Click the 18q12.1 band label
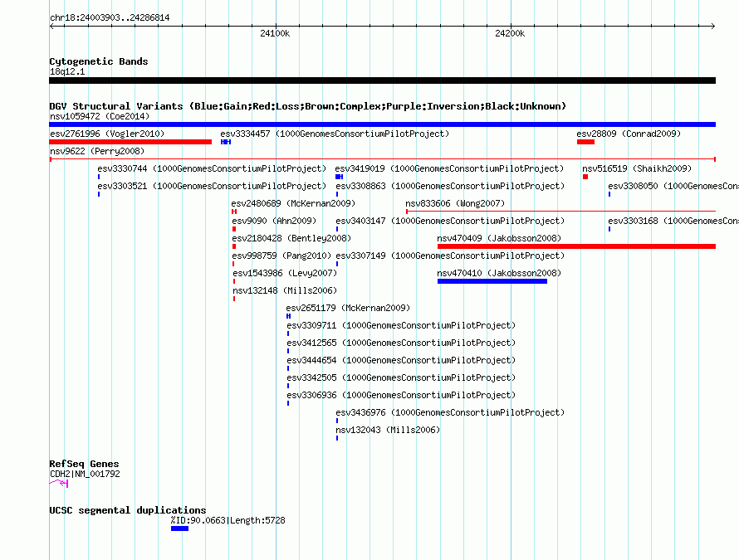Viewport: 739px width, 560px height. click(67, 71)
